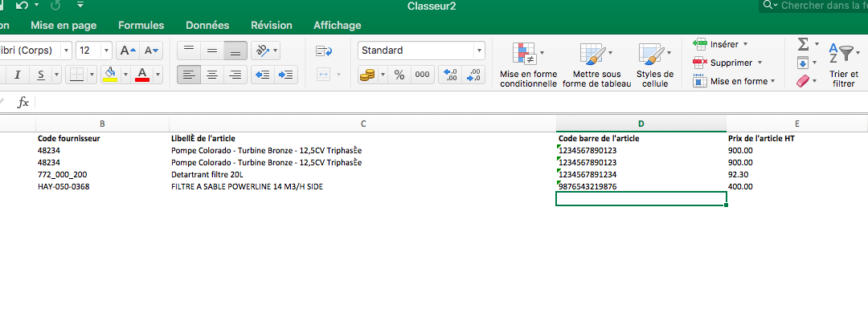Click the AutoSum sigma icon

[803, 43]
